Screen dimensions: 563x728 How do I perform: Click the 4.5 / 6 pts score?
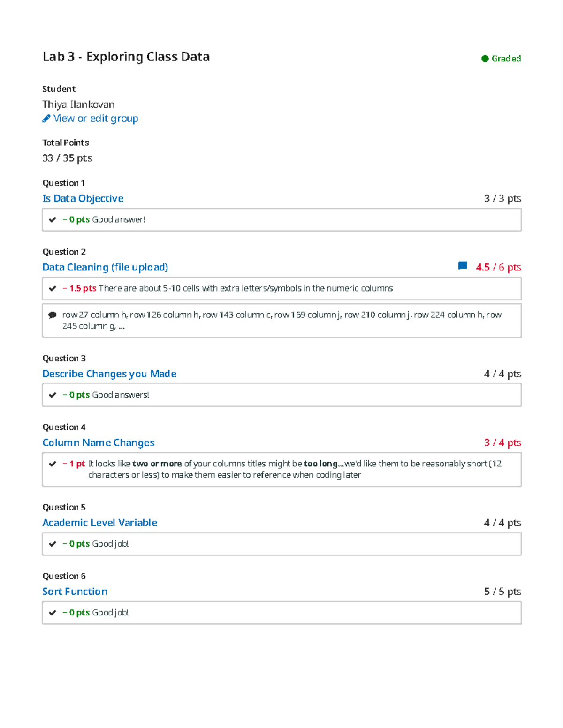498,267
